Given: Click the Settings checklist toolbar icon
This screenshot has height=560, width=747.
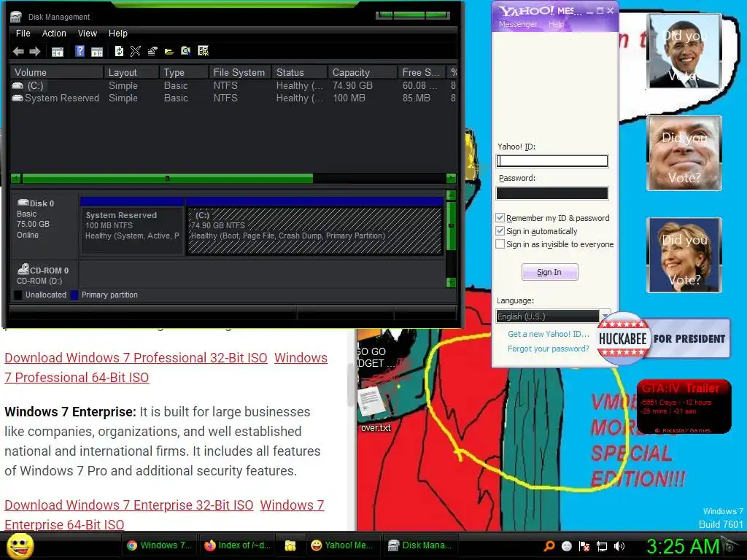Looking at the screenshot, I should click(203, 51).
